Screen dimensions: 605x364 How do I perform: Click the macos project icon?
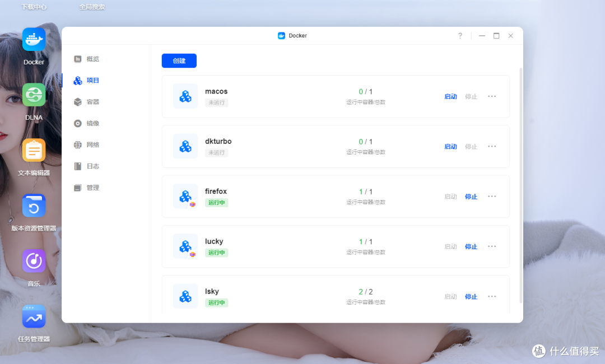click(185, 96)
